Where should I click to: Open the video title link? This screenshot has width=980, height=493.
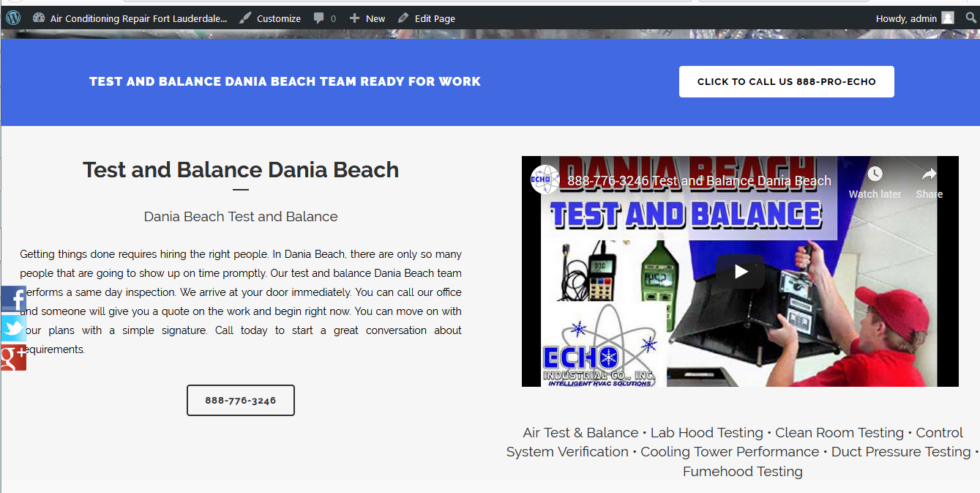click(699, 181)
